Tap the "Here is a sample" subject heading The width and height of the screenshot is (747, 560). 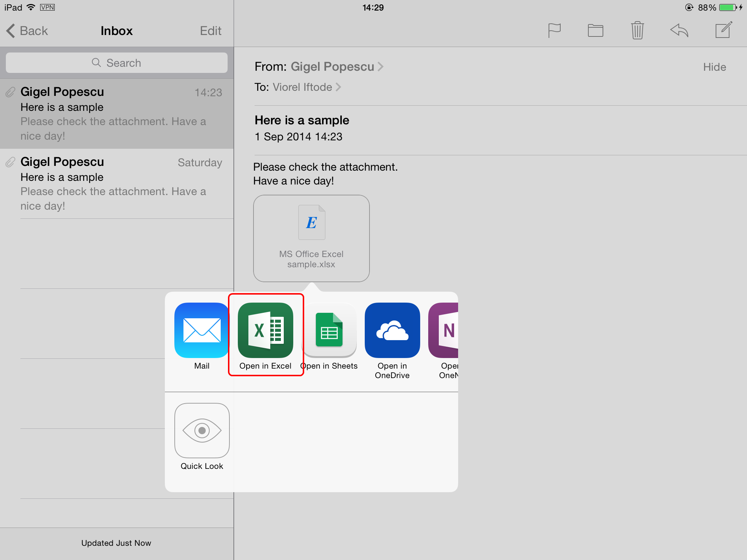[x=302, y=120]
